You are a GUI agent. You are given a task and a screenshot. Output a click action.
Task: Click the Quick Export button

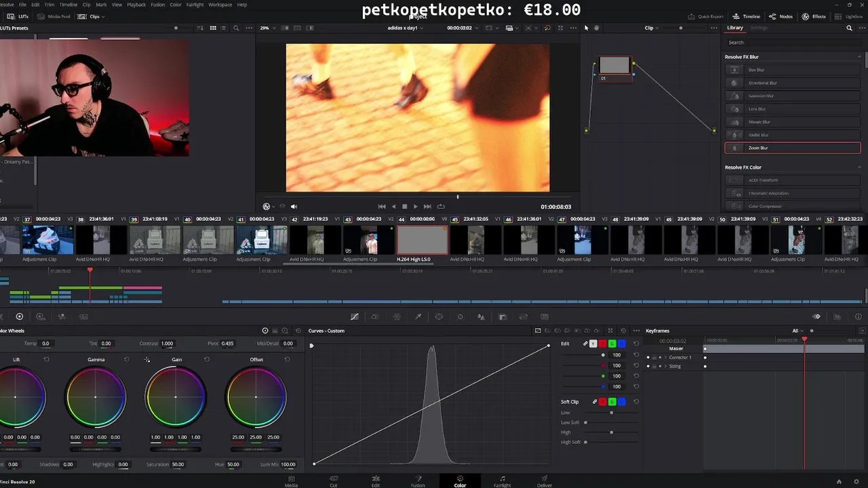(705, 16)
